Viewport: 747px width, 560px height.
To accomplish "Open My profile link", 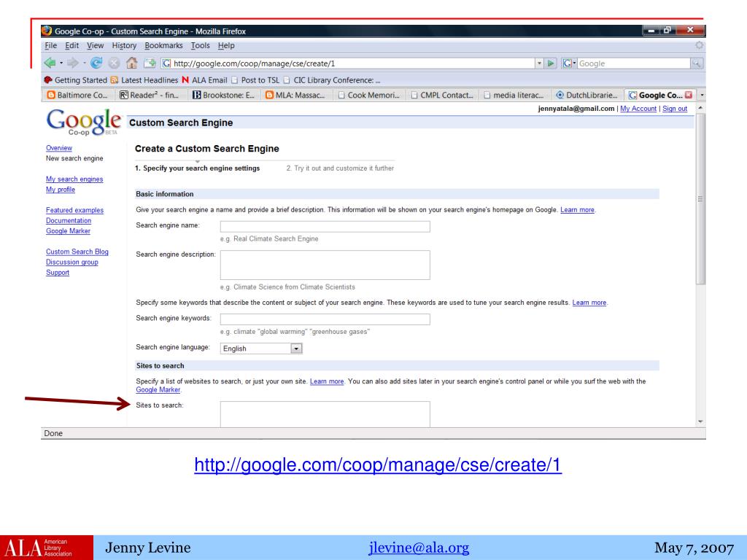I will pyautogui.click(x=61, y=190).
